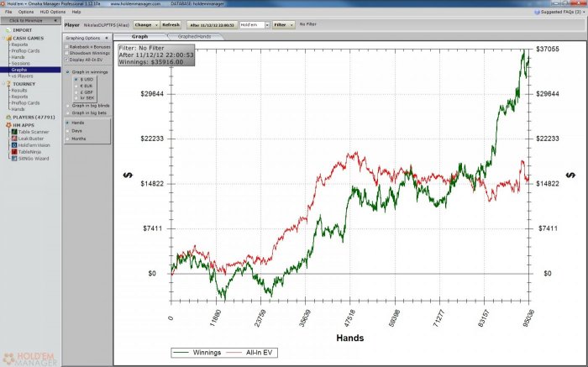Open Reports under Tourney
The width and height of the screenshot is (588, 367).
[x=19, y=97]
